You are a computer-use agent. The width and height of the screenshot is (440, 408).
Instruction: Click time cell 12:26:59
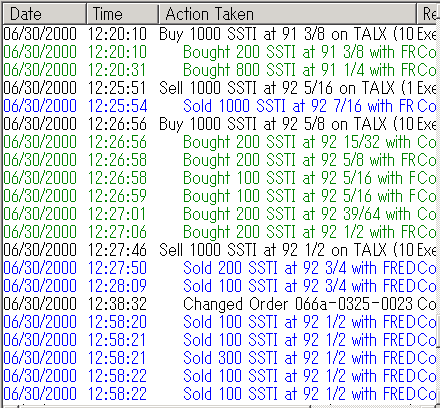pos(117,196)
